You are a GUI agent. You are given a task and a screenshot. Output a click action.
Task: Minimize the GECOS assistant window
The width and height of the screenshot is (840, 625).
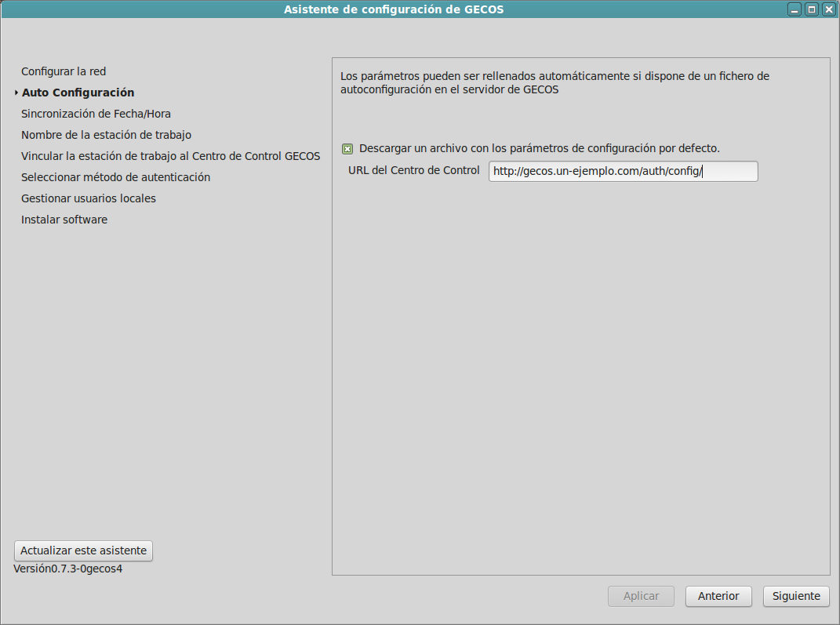[795, 9]
